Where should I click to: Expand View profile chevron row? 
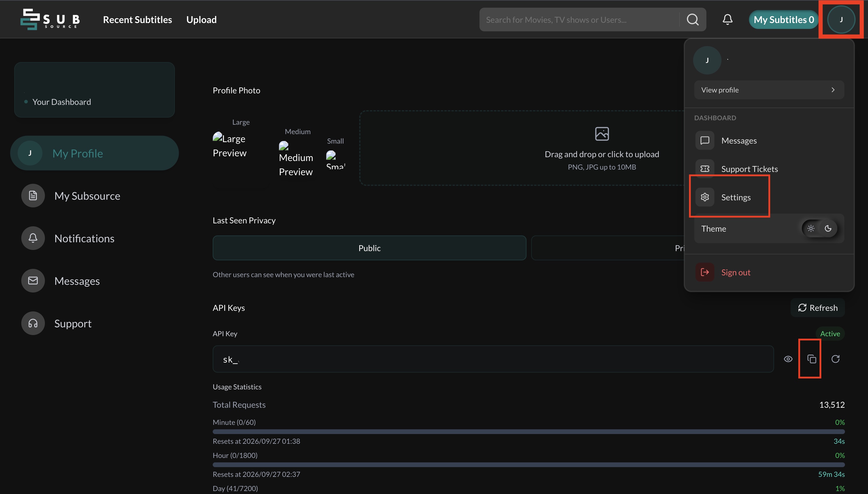pos(769,90)
